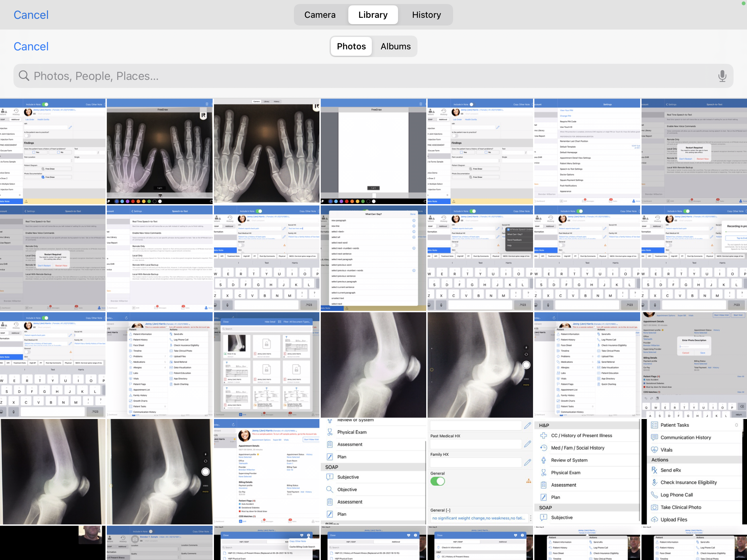The image size is (747, 560).
Task: Show the Photos view
Action: point(351,46)
